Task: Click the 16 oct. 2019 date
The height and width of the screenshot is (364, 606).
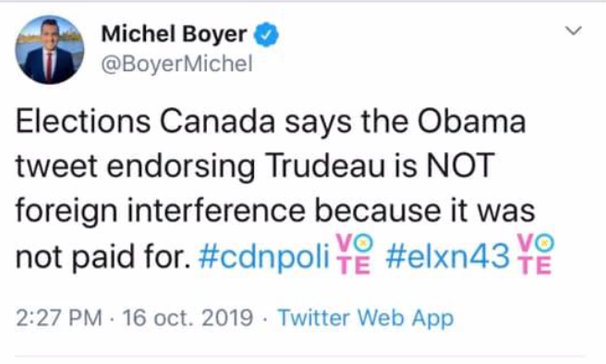Action: 188,318
